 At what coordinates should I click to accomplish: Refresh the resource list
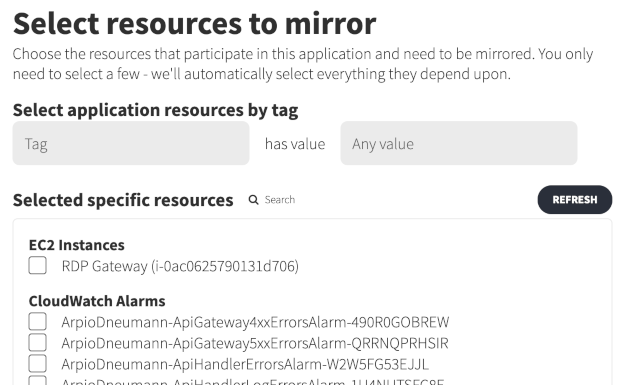point(575,199)
